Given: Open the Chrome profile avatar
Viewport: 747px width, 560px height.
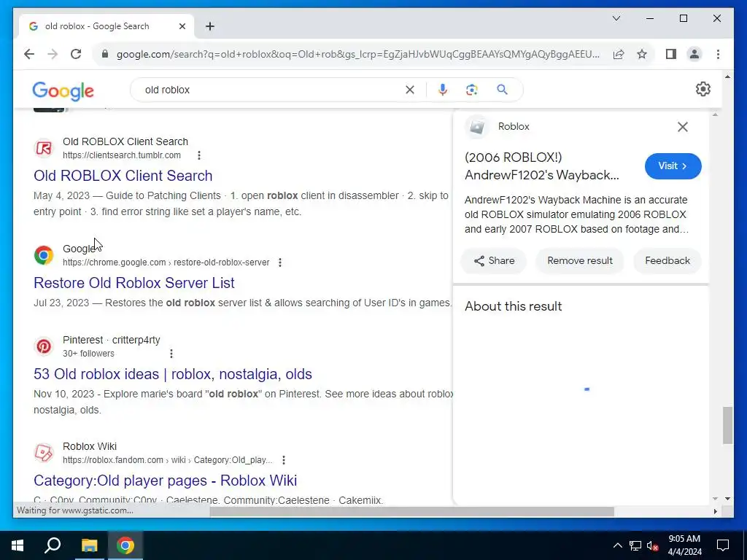Looking at the screenshot, I should point(694,54).
